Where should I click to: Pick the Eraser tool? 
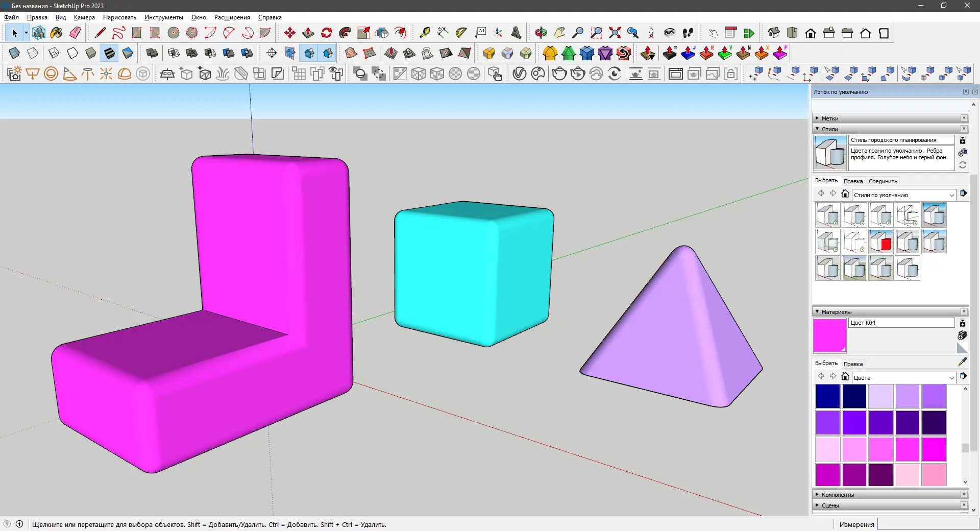coord(75,33)
